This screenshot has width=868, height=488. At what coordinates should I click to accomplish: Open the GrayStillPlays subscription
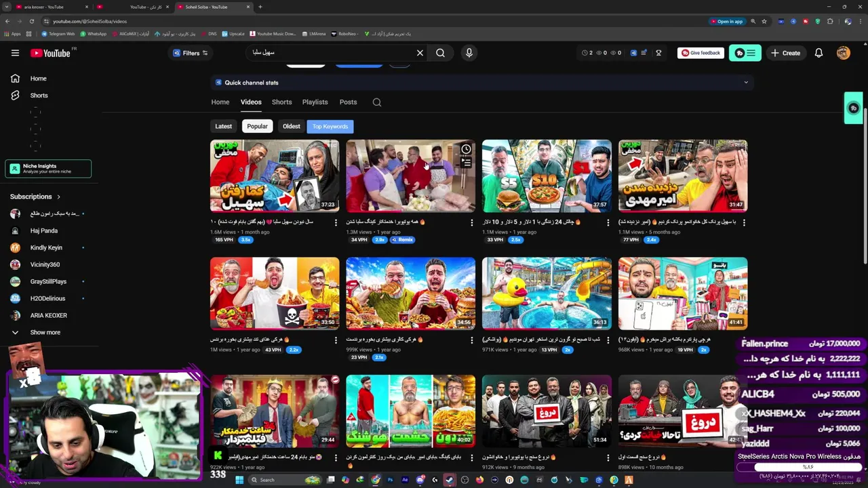point(48,282)
